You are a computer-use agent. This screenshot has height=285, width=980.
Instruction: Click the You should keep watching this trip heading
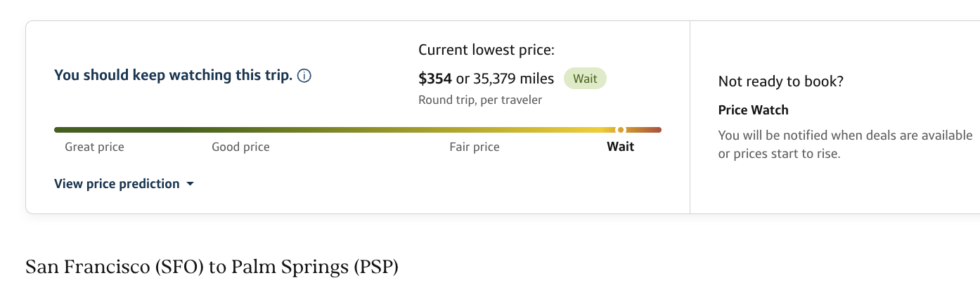[x=173, y=75]
